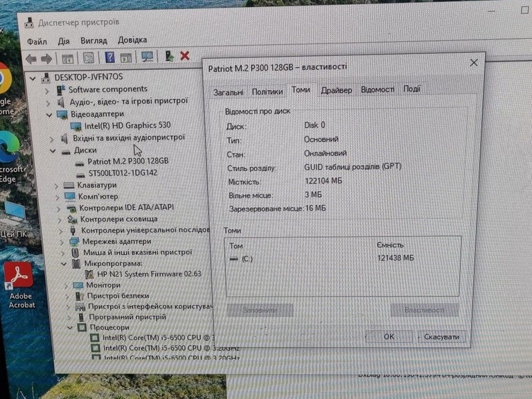Click the Scan for hardware changes monitor icon
532x399 pixels.
(148, 56)
